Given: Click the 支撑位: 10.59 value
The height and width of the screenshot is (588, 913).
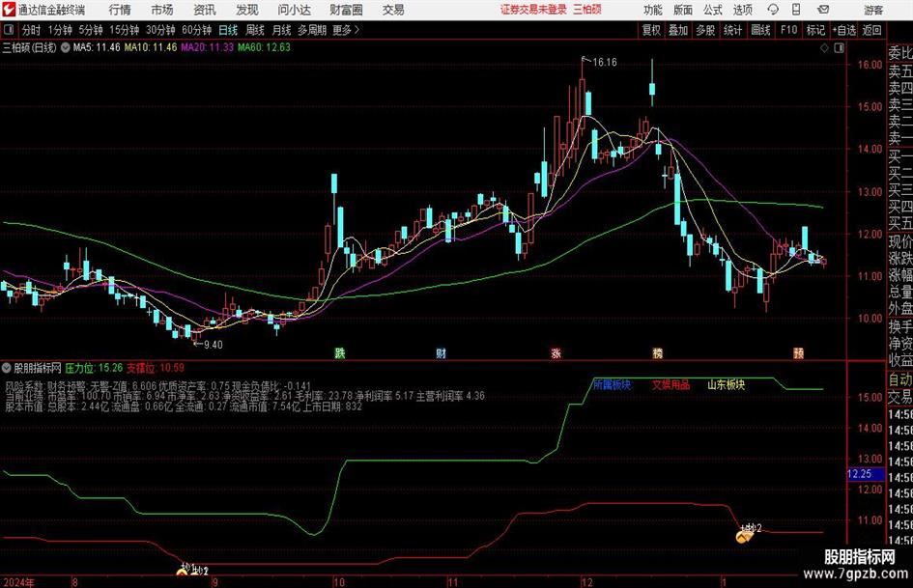Looking at the screenshot, I should tap(156, 368).
